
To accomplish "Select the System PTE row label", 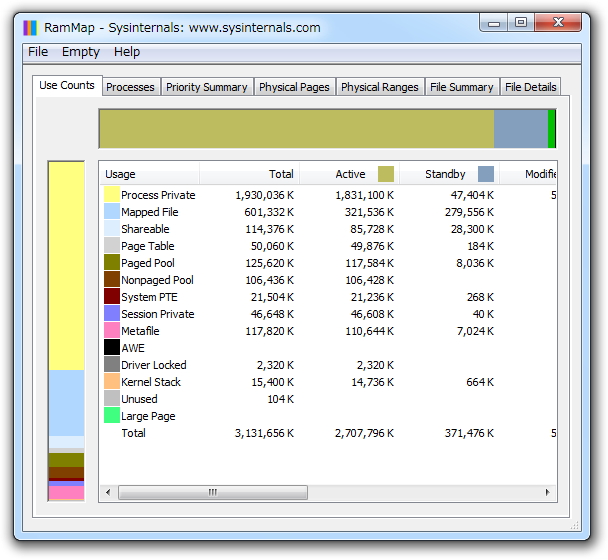I will [x=149, y=297].
